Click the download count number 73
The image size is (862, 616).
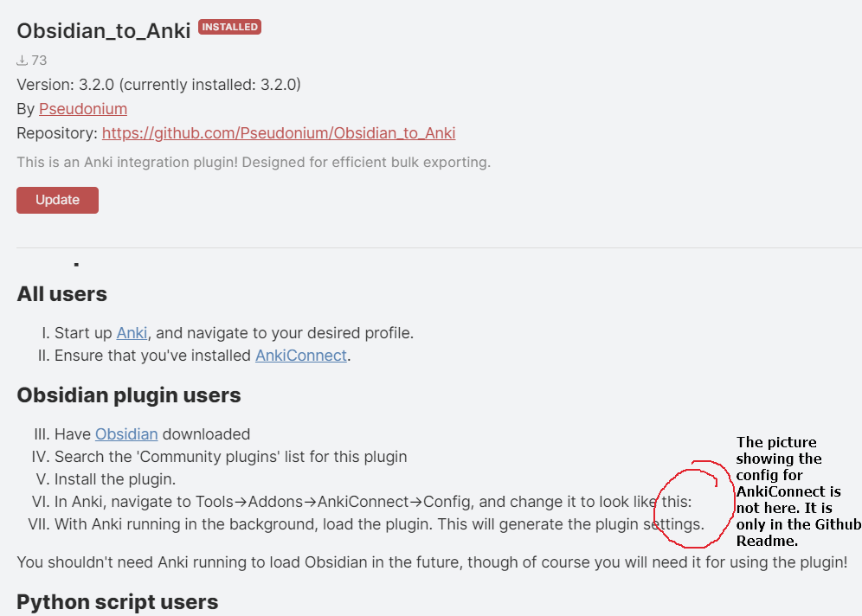[x=38, y=60]
